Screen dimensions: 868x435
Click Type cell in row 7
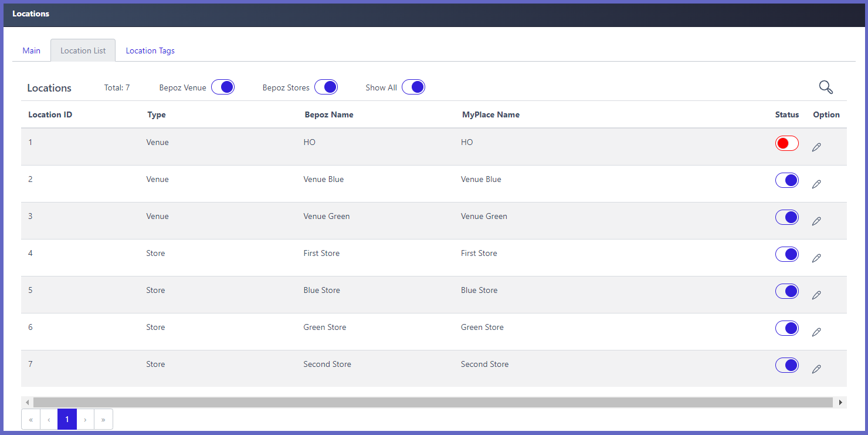tap(155, 364)
